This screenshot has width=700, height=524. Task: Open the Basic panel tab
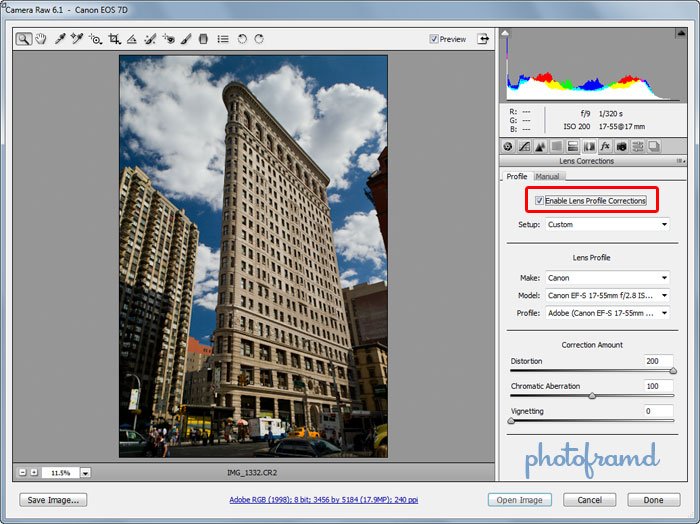click(x=508, y=146)
